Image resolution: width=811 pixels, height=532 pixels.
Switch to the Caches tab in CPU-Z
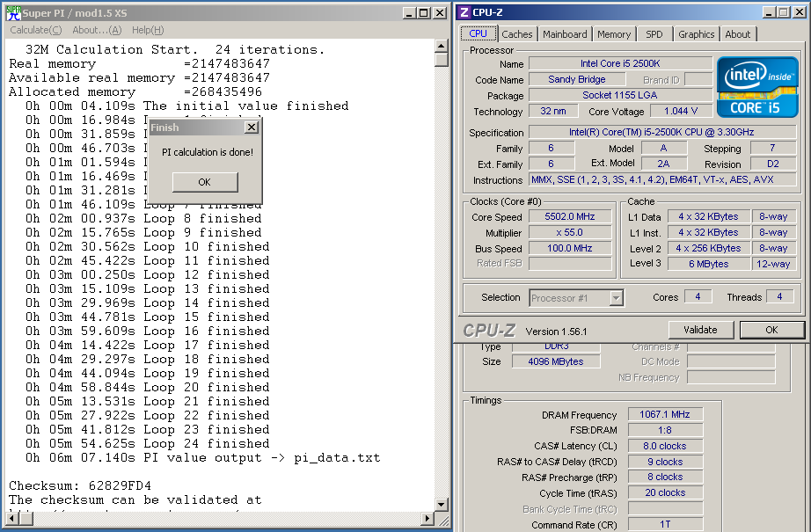(x=516, y=34)
